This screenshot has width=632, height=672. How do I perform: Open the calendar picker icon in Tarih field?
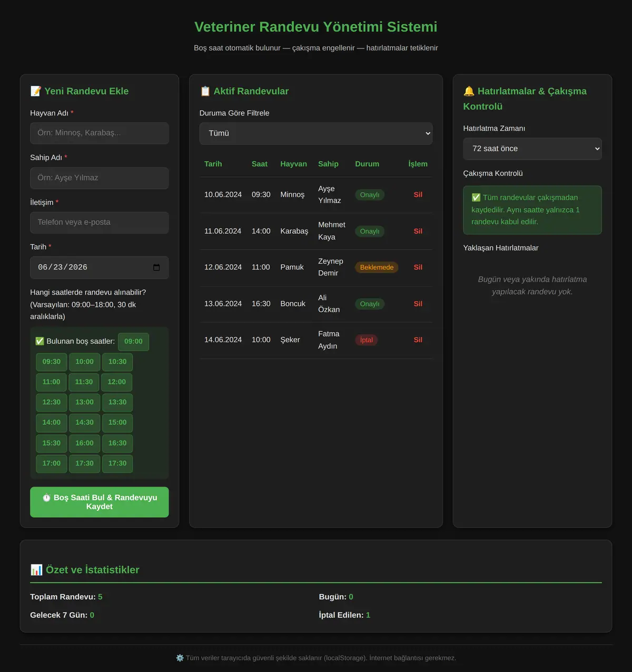[x=156, y=268]
